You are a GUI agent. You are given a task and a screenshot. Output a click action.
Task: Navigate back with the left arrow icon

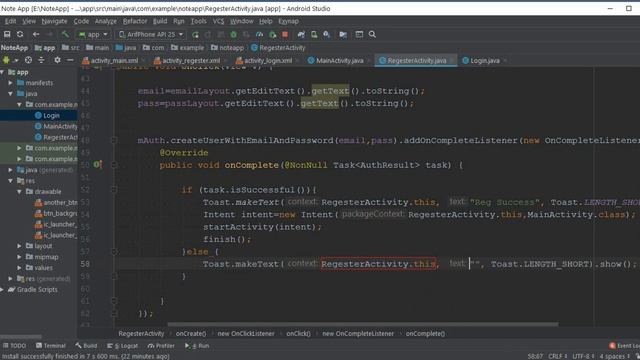[36, 35]
